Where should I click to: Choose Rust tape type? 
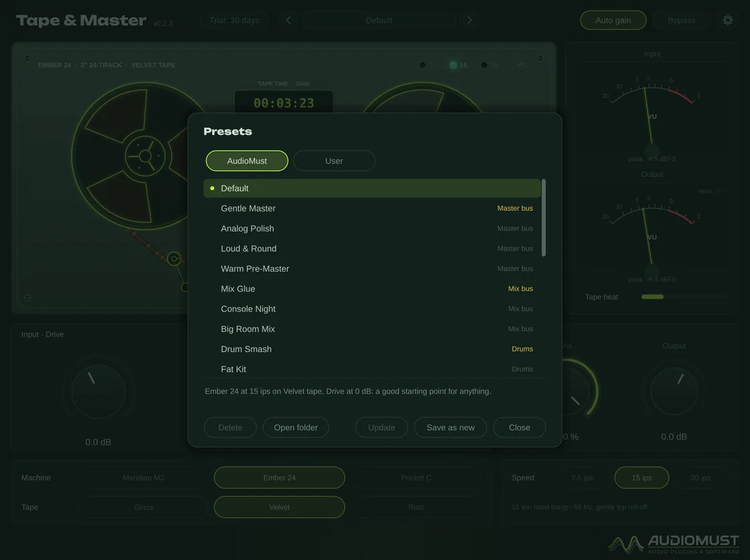tap(416, 507)
